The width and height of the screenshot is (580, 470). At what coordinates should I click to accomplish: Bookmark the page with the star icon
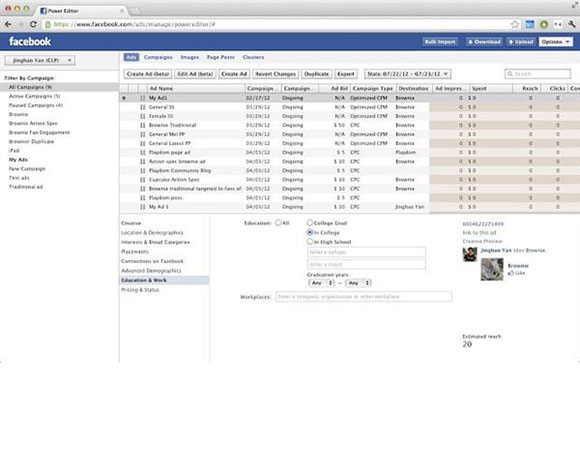coord(515,24)
